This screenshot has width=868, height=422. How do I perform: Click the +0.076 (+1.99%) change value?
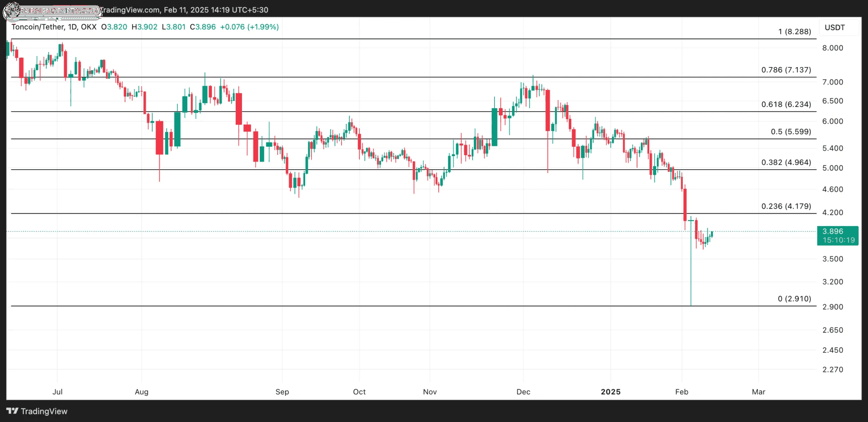pos(249,27)
